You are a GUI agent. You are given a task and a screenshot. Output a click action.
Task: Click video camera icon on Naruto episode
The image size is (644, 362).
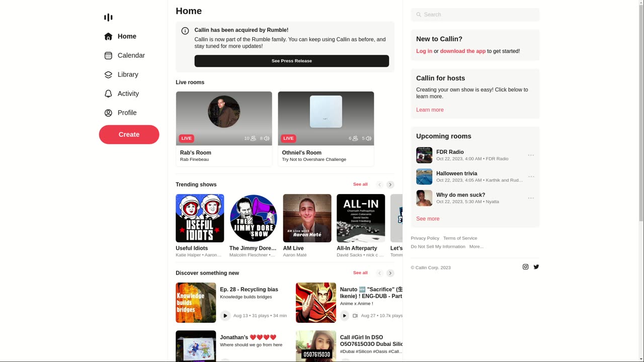click(x=355, y=316)
